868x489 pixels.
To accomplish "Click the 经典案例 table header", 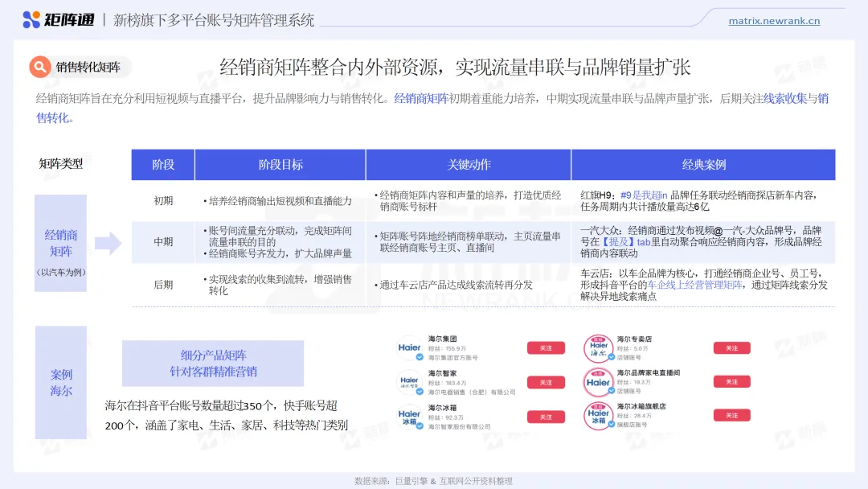I will (703, 165).
